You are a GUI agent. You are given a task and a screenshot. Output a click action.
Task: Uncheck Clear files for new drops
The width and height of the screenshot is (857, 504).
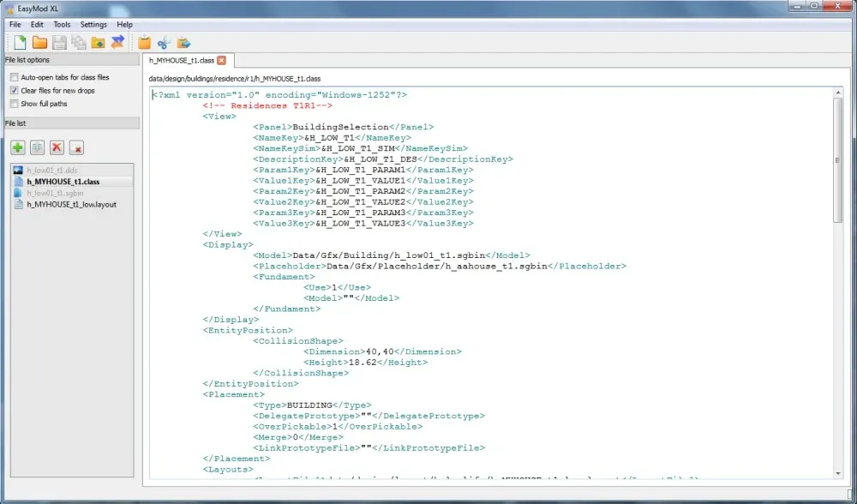pyautogui.click(x=14, y=90)
